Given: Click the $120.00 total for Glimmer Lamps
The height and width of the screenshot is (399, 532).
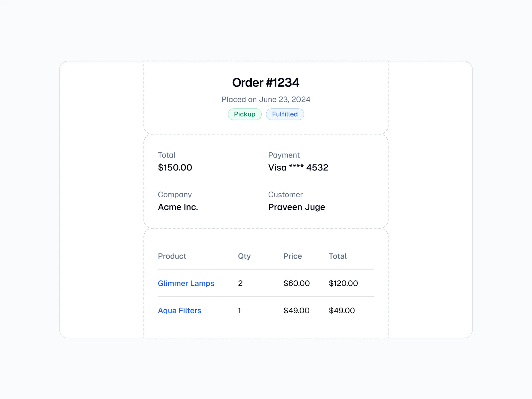Looking at the screenshot, I should coord(343,283).
